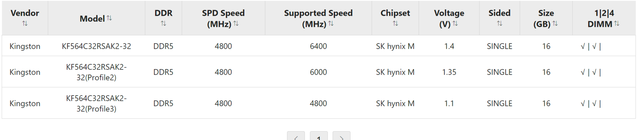Click the Vendor column header text
Image resolution: width=644 pixels, height=140 pixels.
click(x=25, y=13)
